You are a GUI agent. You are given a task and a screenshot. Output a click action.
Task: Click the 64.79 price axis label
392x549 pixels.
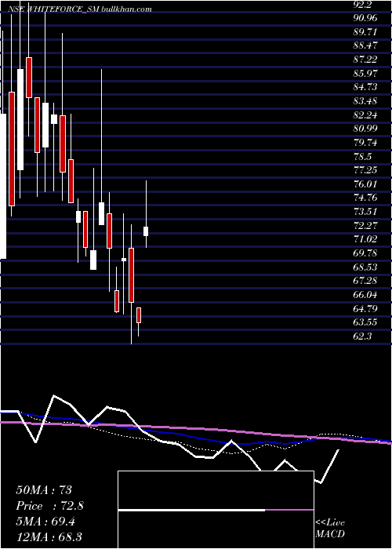click(x=365, y=308)
